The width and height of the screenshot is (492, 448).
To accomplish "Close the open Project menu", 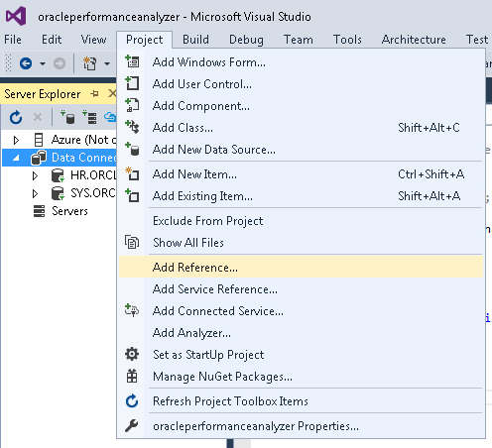I will (145, 40).
